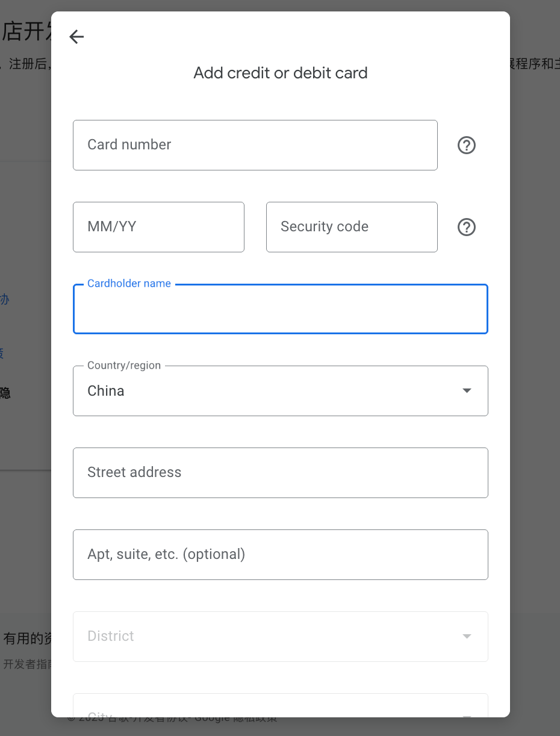Focus the Card number field
Viewport: 560px width, 736px height.
(255, 145)
